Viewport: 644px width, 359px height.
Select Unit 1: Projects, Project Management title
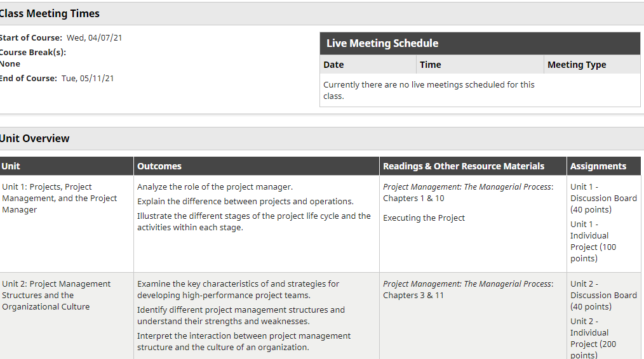[x=60, y=198]
